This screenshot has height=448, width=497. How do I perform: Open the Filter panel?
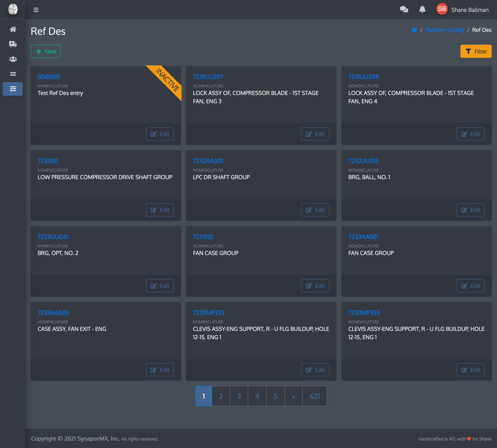tap(476, 51)
